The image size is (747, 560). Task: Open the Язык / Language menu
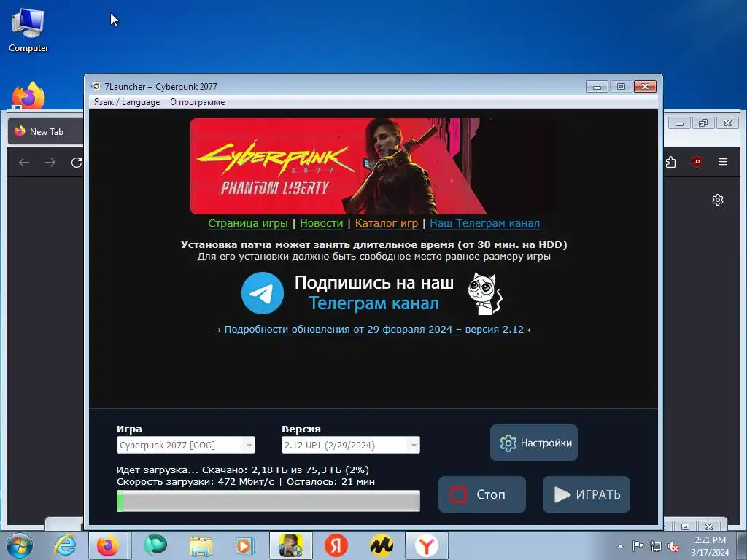127,102
